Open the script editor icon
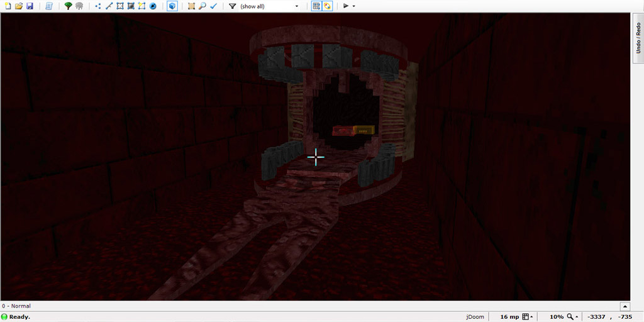644x322 pixels. (x=49, y=6)
